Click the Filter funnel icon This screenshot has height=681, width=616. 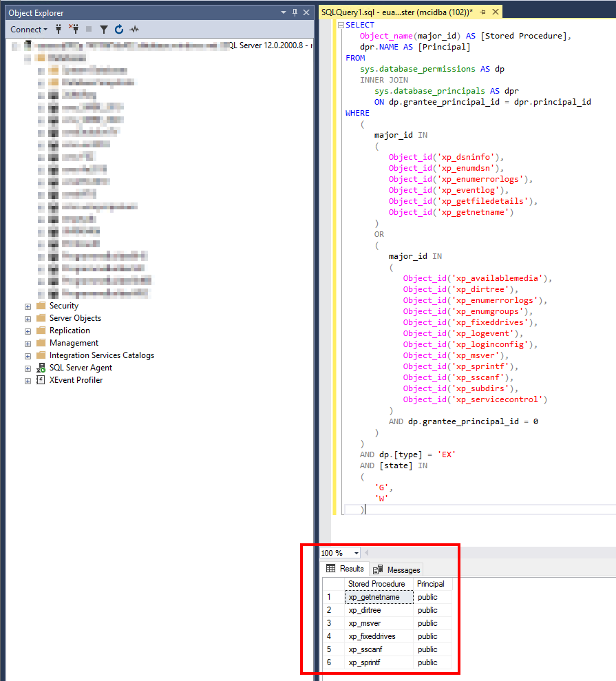(x=104, y=30)
